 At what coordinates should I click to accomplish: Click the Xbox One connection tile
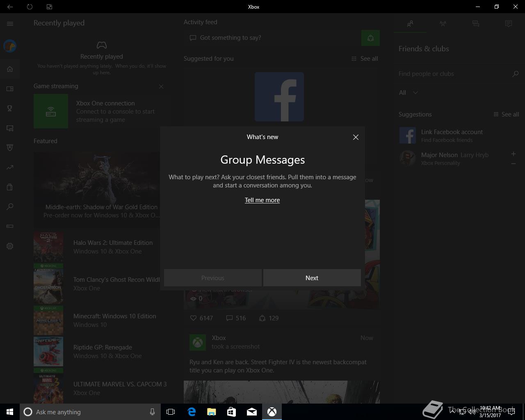[x=101, y=111]
